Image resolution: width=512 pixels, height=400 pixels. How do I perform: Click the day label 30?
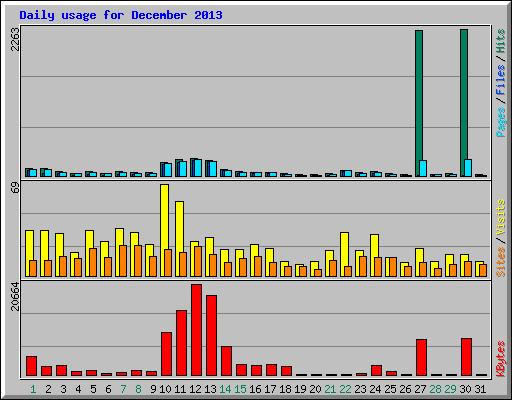465,389
